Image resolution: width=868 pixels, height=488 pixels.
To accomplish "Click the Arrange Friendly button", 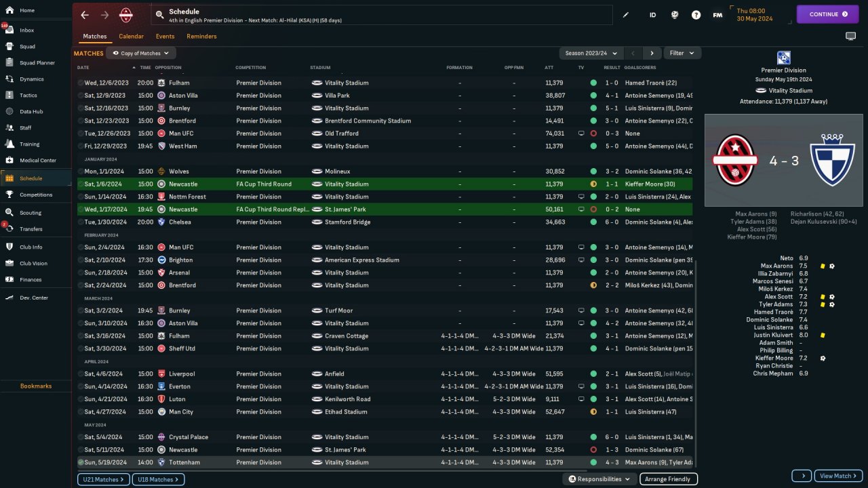I will click(x=668, y=479).
